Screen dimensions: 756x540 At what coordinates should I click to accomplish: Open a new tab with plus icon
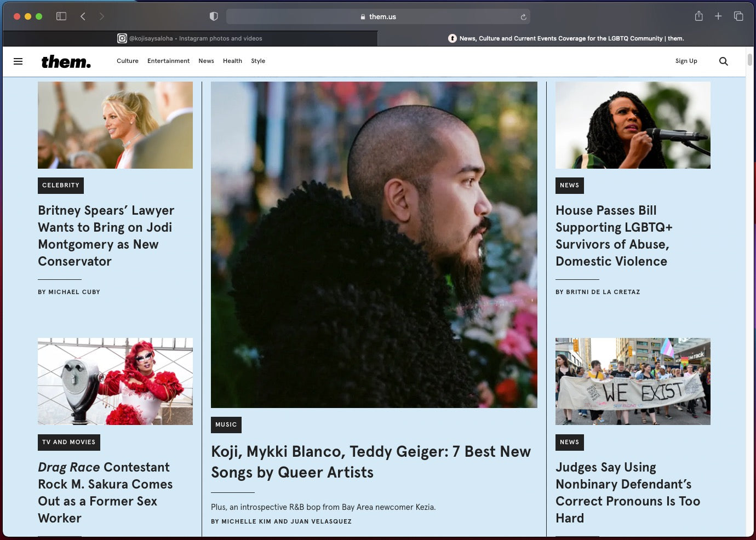coord(718,16)
